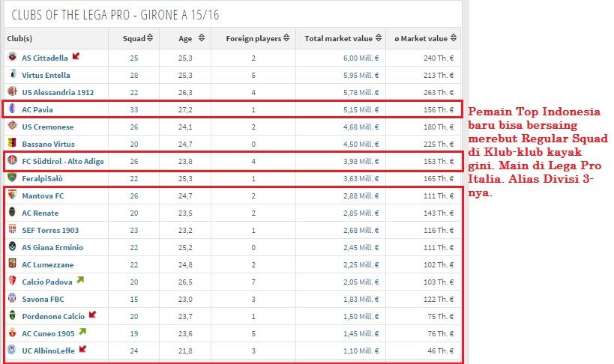The width and height of the screenshot is (614, 364).
Task: Sort table by Age column
Action: [x=191, y=38]
